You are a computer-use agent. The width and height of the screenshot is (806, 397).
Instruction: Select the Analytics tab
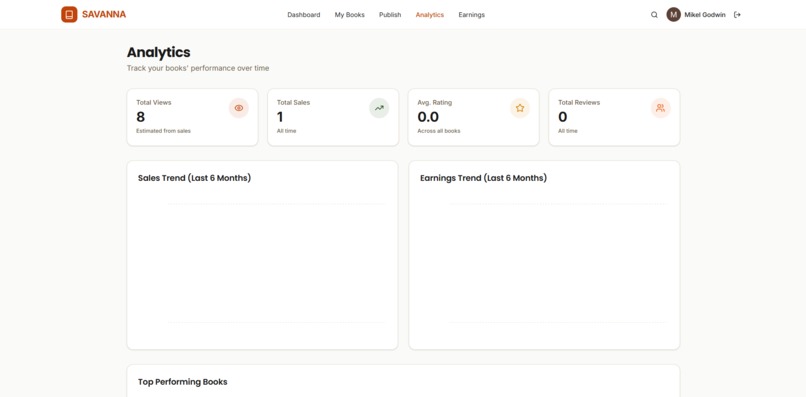(x=430, y=15)
